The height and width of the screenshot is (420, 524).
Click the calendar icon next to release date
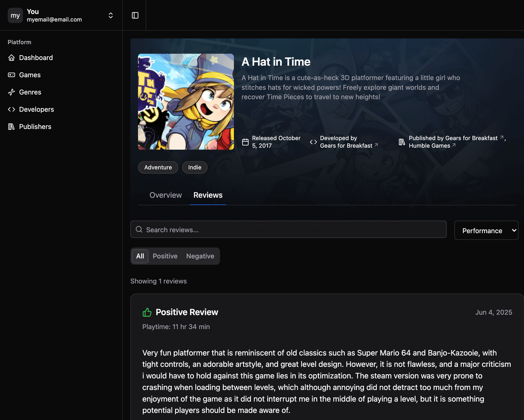point(245,141)
